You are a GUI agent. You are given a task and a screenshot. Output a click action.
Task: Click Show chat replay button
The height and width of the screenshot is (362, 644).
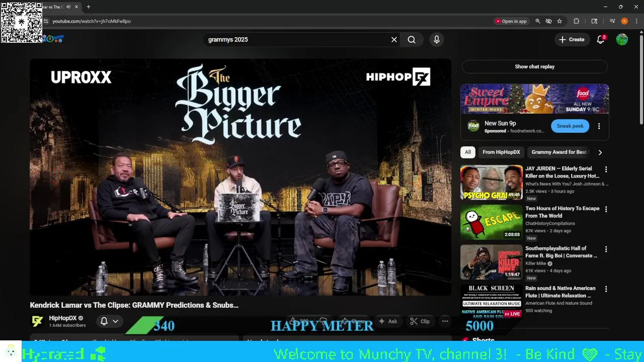tap(535, 66)
